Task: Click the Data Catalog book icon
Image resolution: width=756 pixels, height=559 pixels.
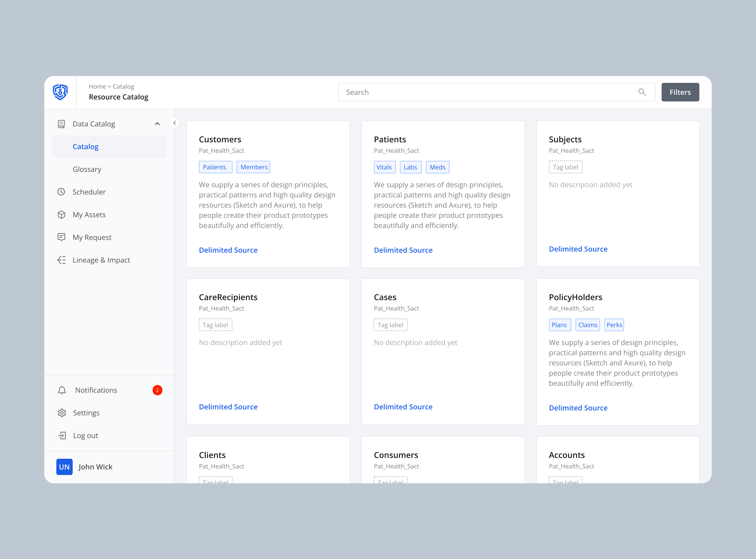Action: pos(61,124)
